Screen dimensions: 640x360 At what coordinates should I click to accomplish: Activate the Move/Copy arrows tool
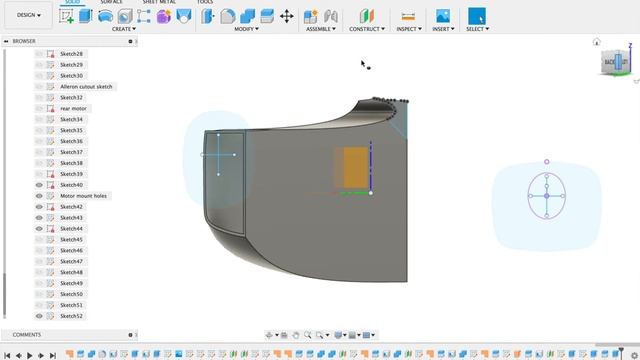click(x=287, y=16)
